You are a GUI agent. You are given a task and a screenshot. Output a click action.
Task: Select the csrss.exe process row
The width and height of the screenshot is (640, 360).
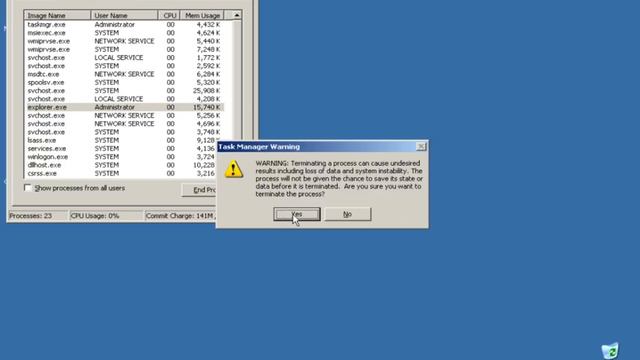click(x=121, y=173)
